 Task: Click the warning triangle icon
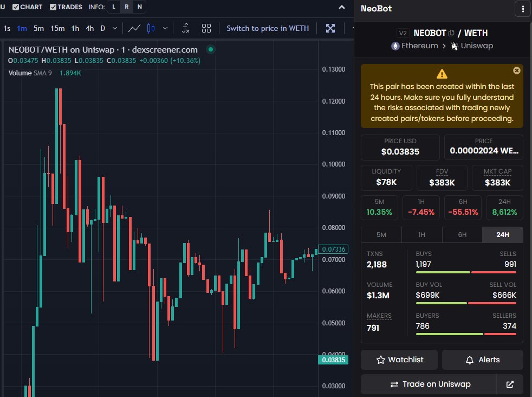pos(442,74)
